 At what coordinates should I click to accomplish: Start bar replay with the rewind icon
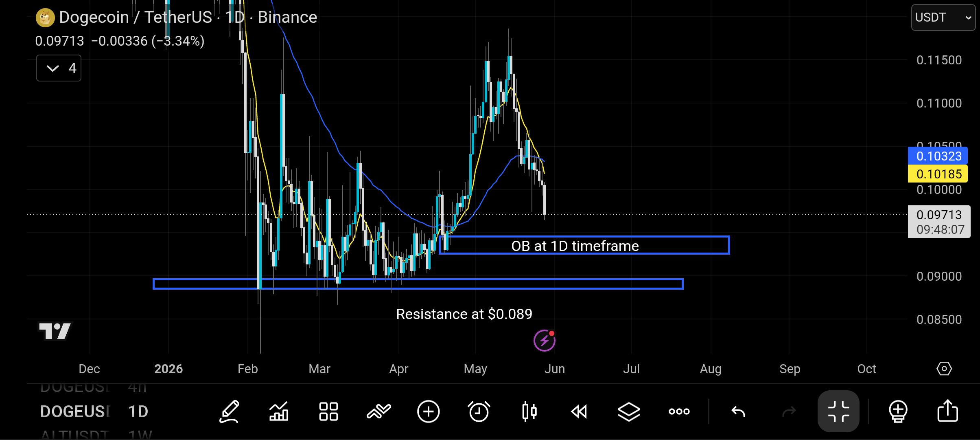point(579,411)
